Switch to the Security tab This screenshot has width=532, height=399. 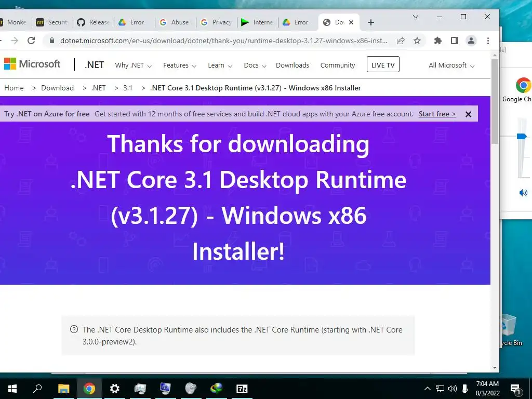[52, 22]
